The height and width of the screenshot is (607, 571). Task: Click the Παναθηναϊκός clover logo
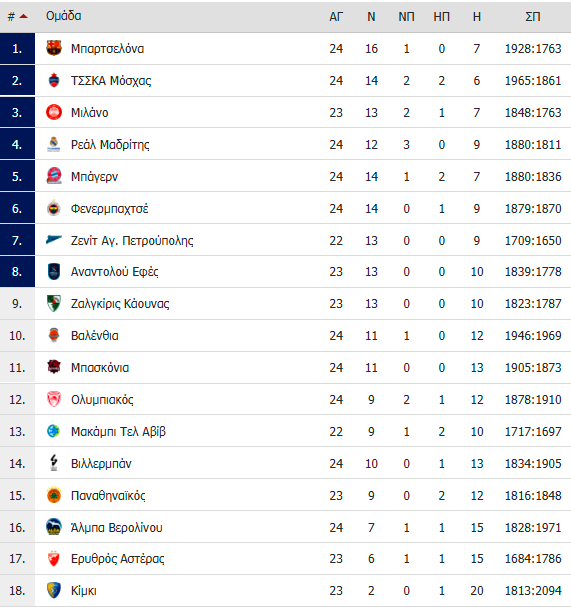(x=54, y=495)
